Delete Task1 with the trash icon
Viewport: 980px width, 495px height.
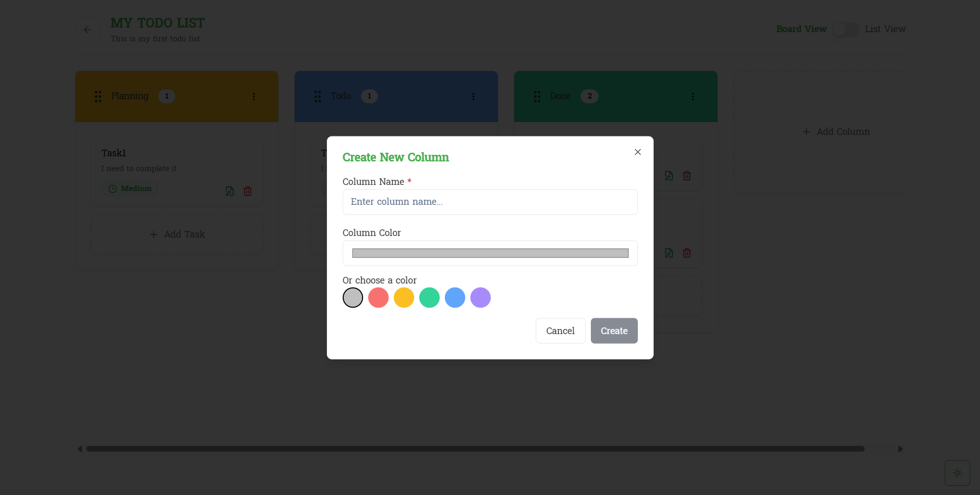[248, 191]
